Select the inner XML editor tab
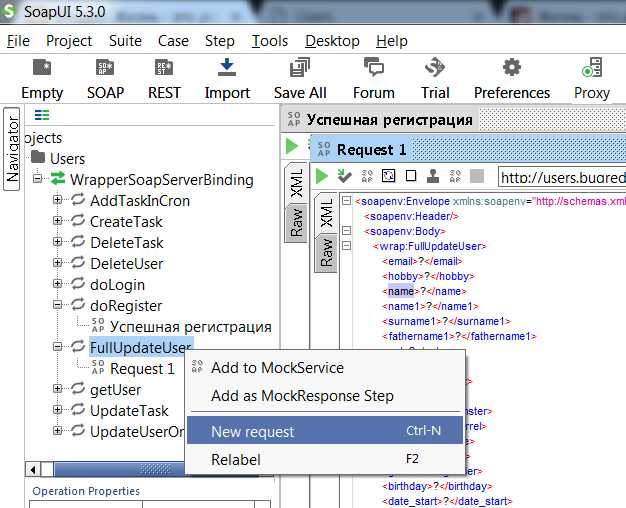The width and height of the screenshot is (626, 508). point(327,213)
